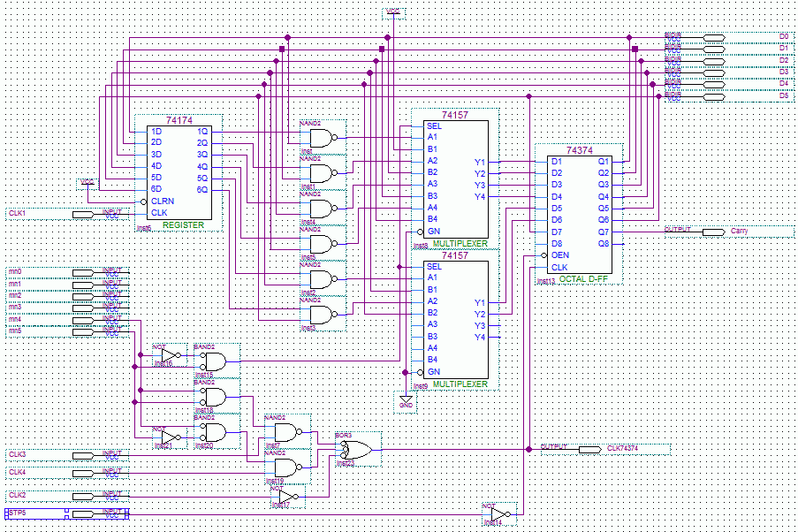Select the CLK4 input pin symbol
The height and width of the screenshot is (532, 798).
[83, 474]
